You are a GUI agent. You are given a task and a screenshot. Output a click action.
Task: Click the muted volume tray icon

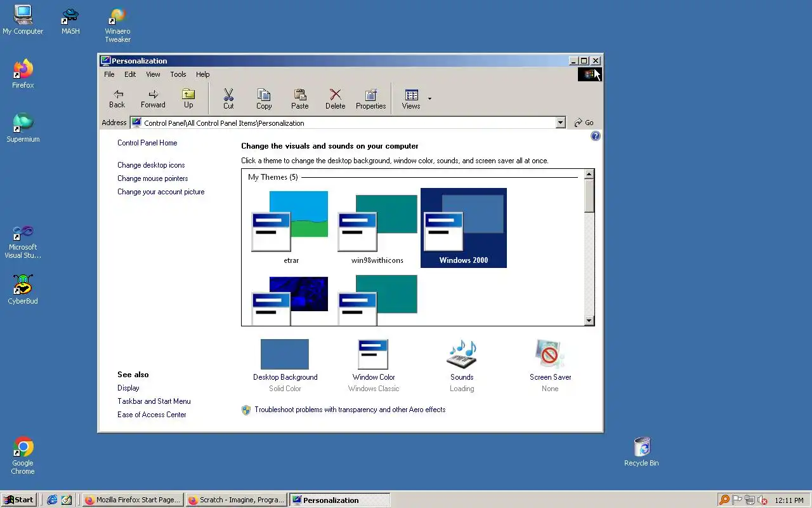[x=763, y=500]
